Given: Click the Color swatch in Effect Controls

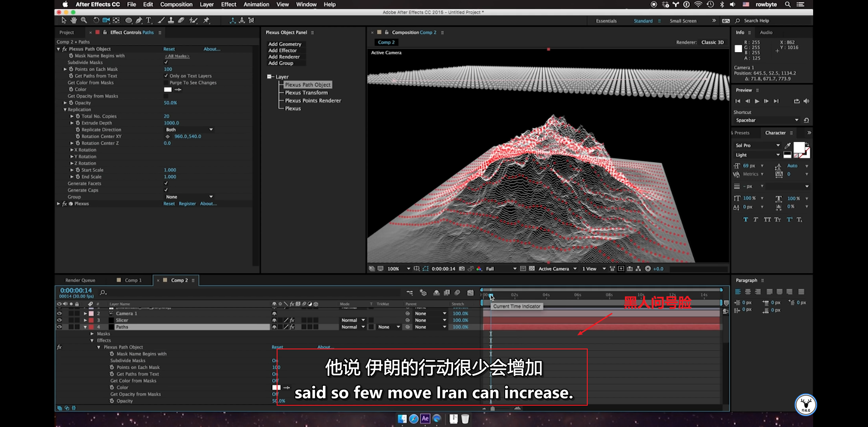Looking at the screenshot, I should point(168,89).
